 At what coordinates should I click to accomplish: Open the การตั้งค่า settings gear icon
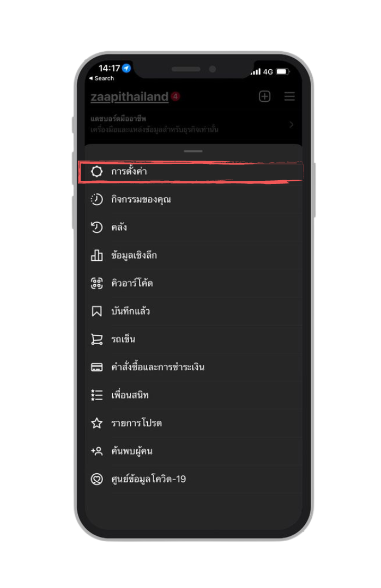(x=96, y=171)
